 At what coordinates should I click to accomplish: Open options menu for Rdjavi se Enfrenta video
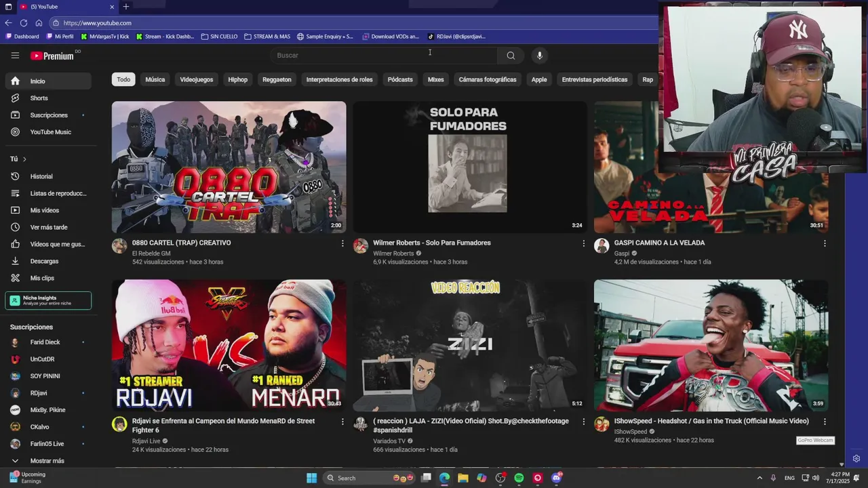342,422
